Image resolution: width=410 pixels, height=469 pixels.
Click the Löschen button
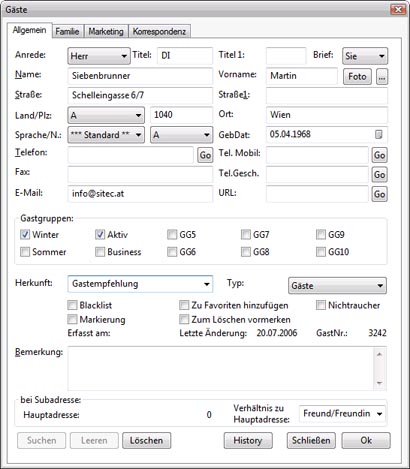(147, 441)
